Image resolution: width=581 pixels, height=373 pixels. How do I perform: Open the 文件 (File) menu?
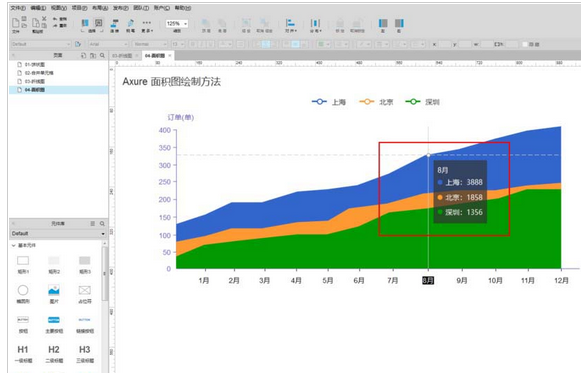click(18, 8)
